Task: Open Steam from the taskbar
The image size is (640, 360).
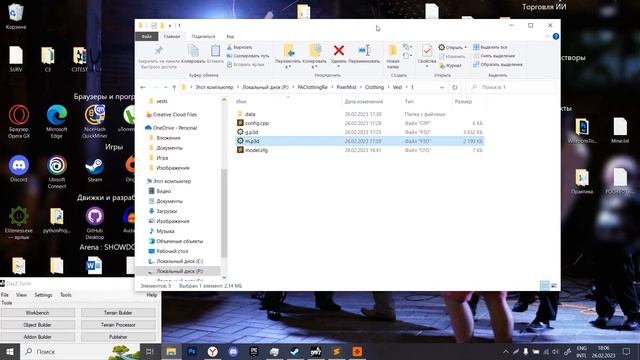Action: click(295, 351)
